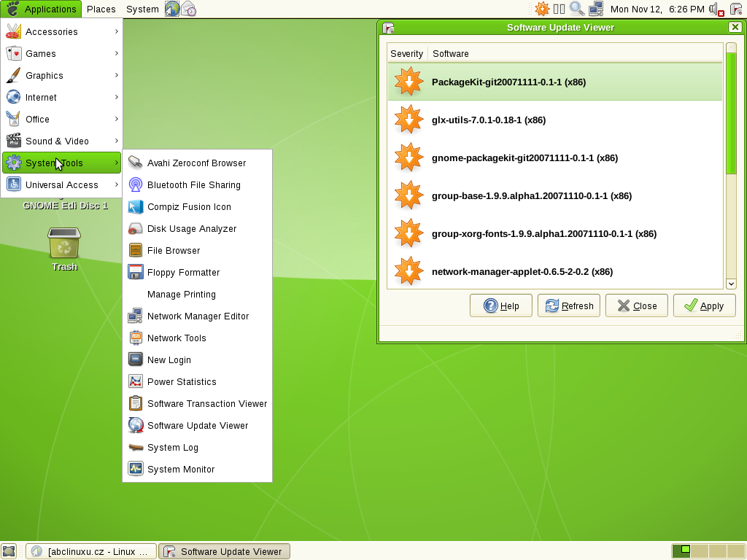This screenshot has height=560, width=747.
Task: Select the highlighted System Tools menu item
Action: point(61,163)
